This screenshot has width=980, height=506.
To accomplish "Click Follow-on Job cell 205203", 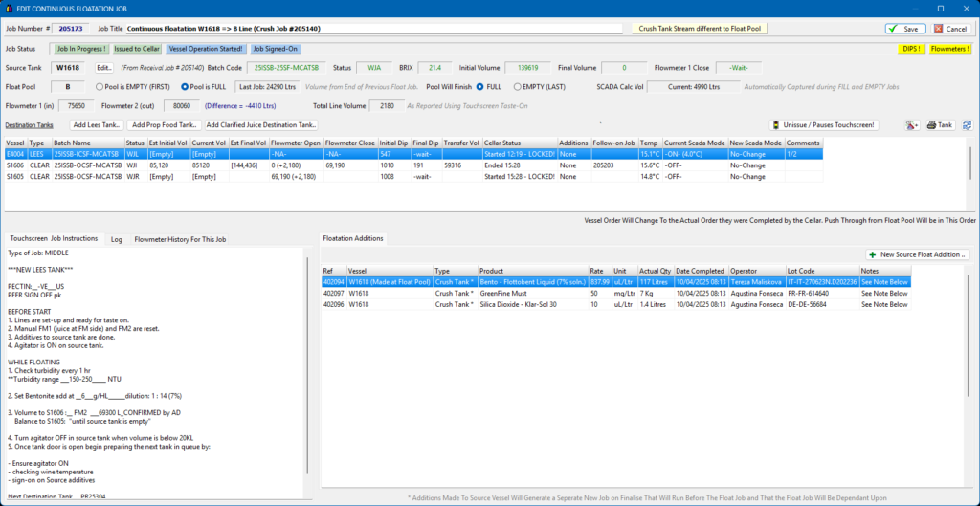I will click(x=615, y=165).
